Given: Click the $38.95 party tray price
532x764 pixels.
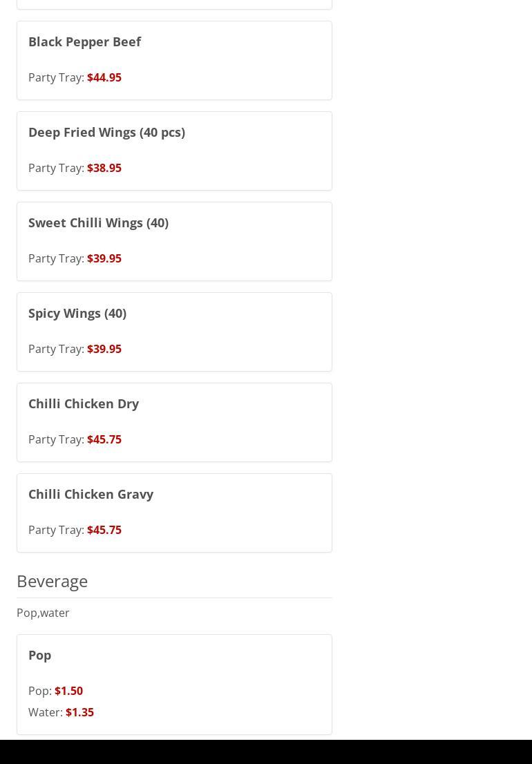Looking at the screenshot, I should tap(104, 168).
